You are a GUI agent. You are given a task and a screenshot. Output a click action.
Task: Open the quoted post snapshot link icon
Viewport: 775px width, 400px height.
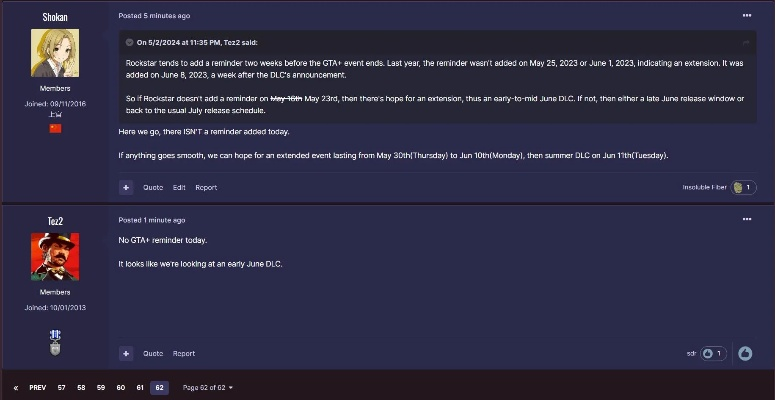(x=745, y=43)
